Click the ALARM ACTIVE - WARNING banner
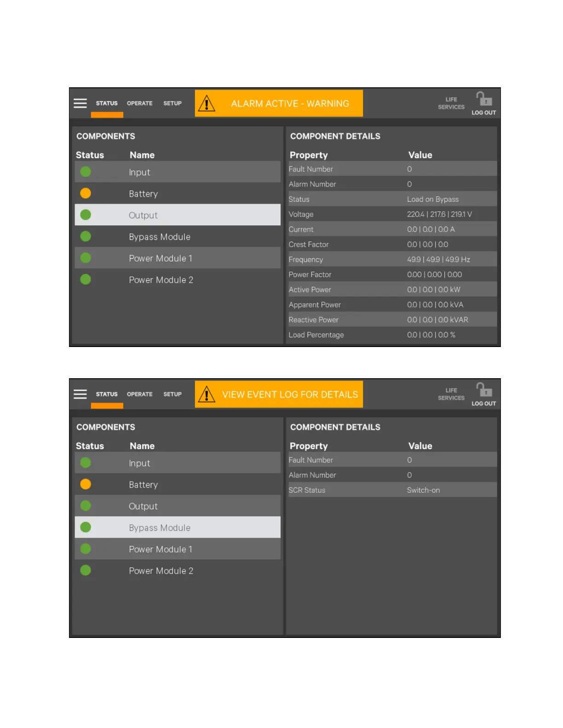Image resolution: width=563 pixels, height=728 pixels. click(290, 104)
